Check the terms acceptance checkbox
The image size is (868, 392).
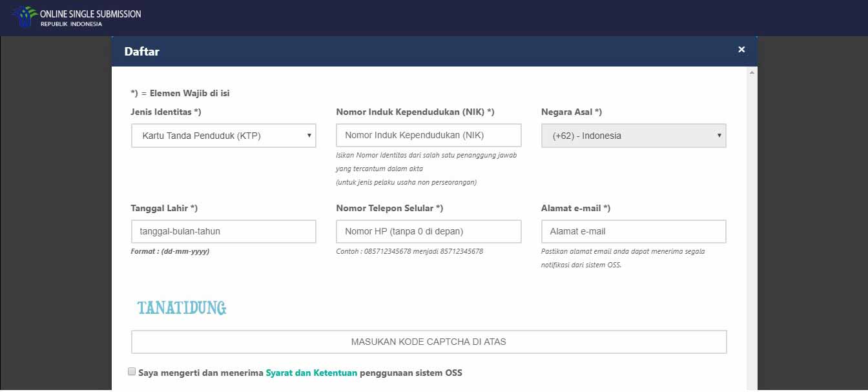pos(131,371)
